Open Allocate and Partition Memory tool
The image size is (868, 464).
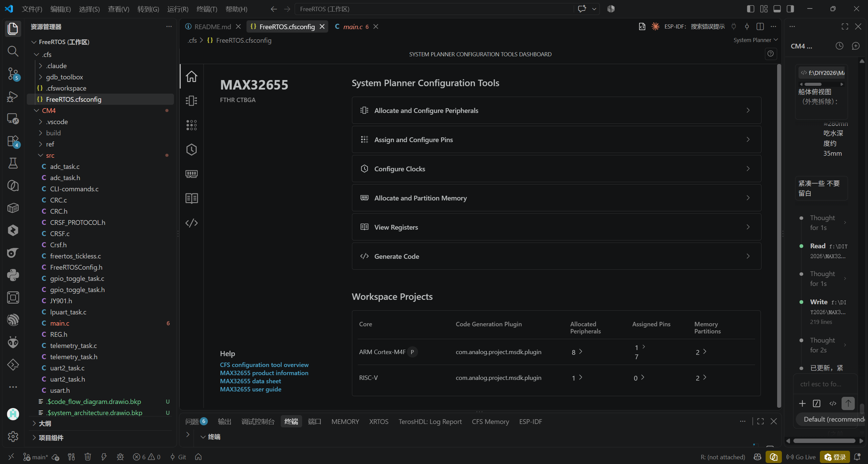coord(556,198)
